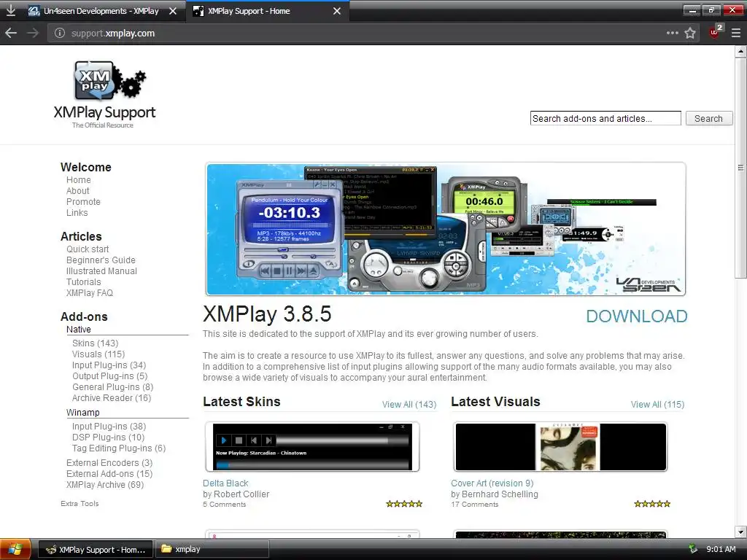Open External Encoders (3)
This screenshot has height=560, width=747.
tap(109, 463)
